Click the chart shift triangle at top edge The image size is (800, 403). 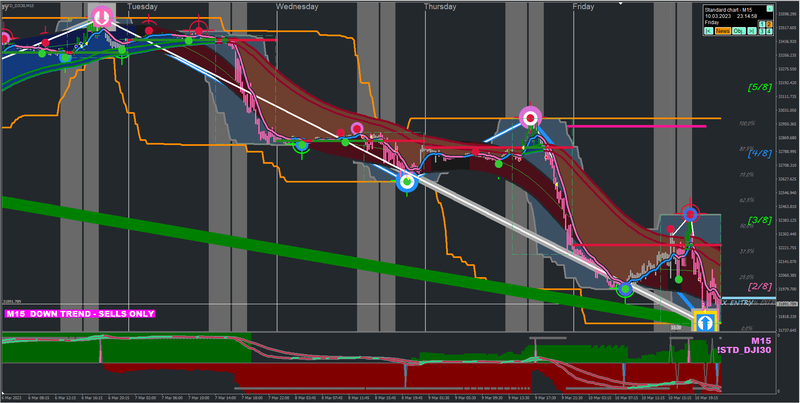click(x=620, y=3)
